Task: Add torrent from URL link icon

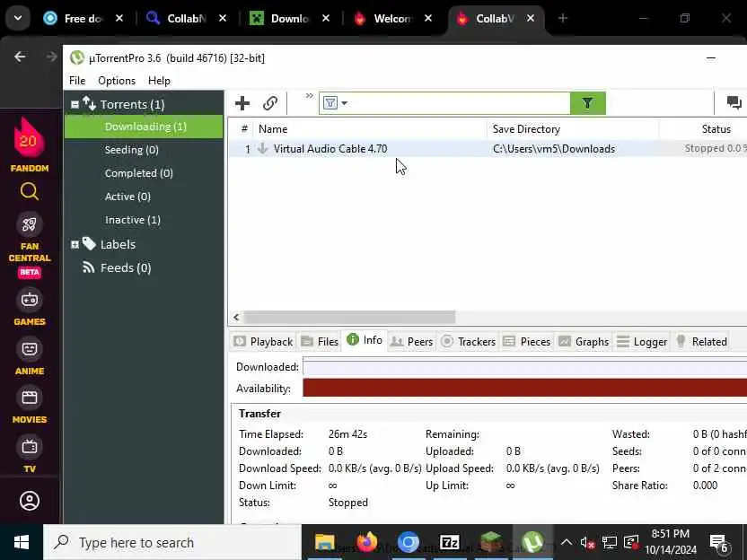Action: tap(270, 103)
